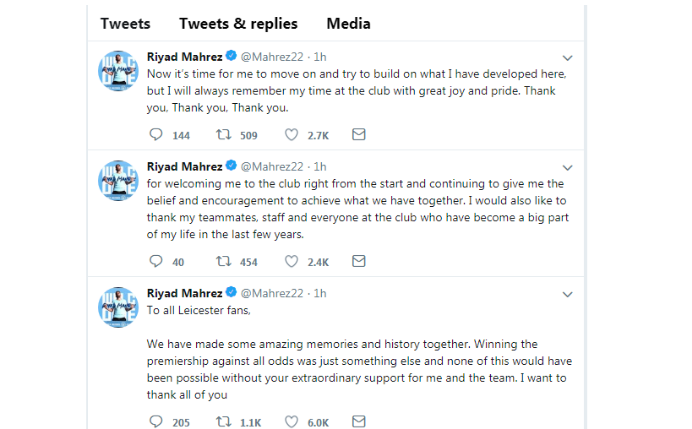Expand options chevron on Leicester fans tweet

point(568,294)
